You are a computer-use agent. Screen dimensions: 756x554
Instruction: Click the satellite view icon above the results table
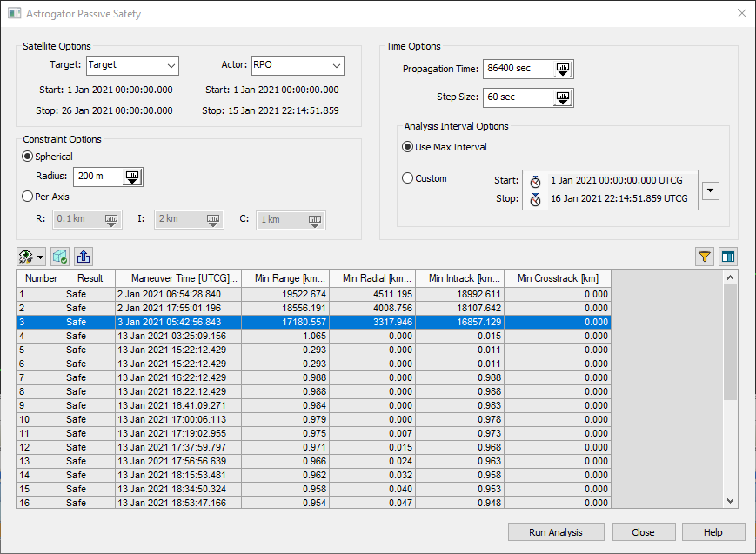click(x=27, y=257)
